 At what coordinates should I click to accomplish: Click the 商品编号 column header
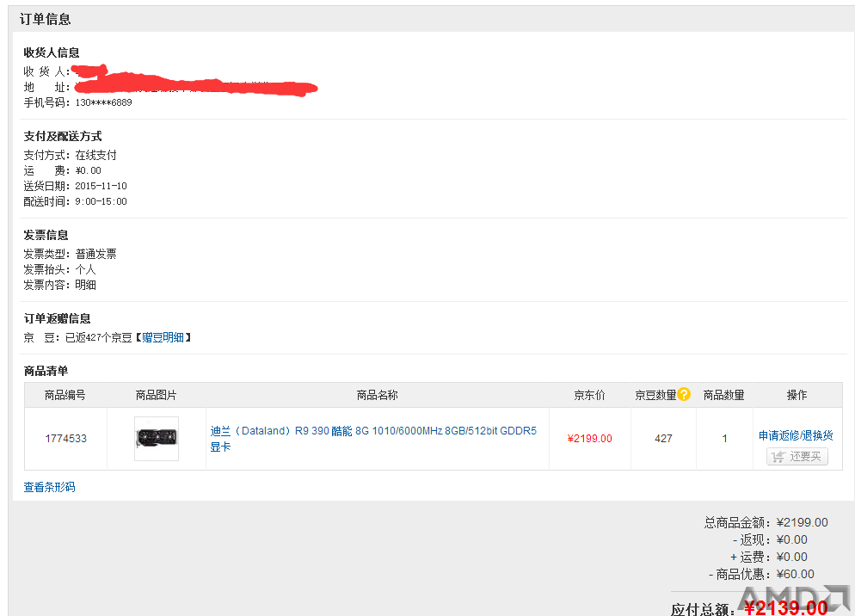coord(65,395)
